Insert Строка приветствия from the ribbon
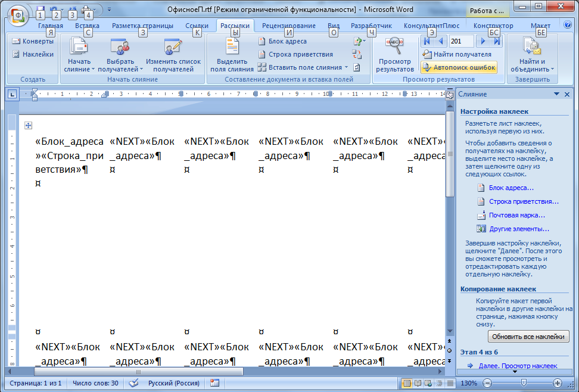Viewport: 579px width, 392px height. pos(296,54)
